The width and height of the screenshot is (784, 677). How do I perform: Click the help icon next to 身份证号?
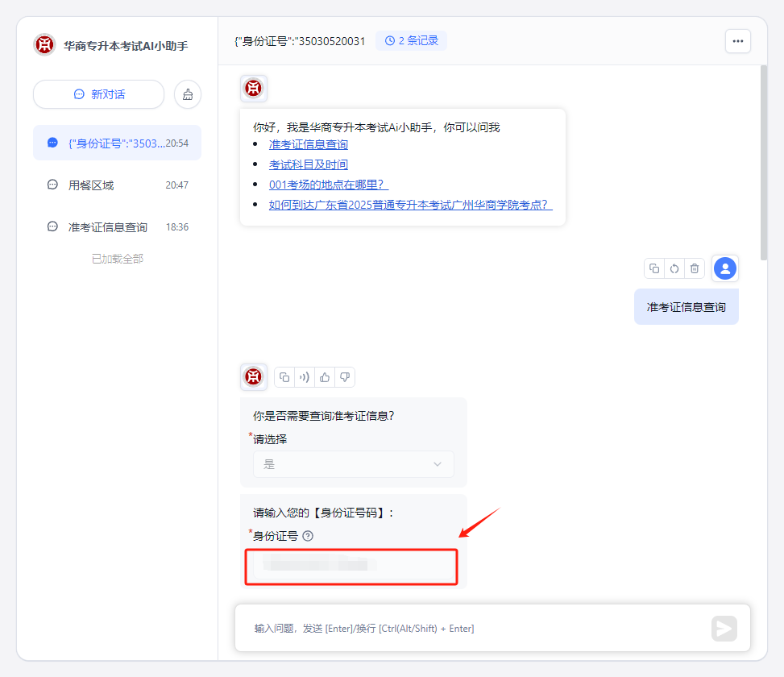point(308,536)
